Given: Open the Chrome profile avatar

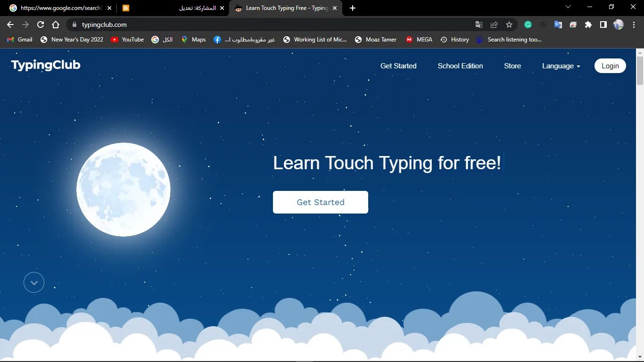Looking at the screenshot, I should click(x=619, y=25).
